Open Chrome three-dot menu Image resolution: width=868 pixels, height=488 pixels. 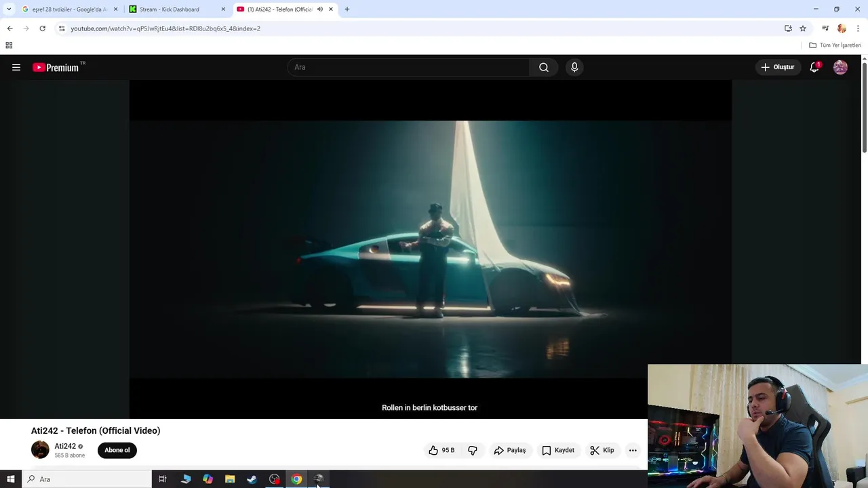click(x=858, y=28)
